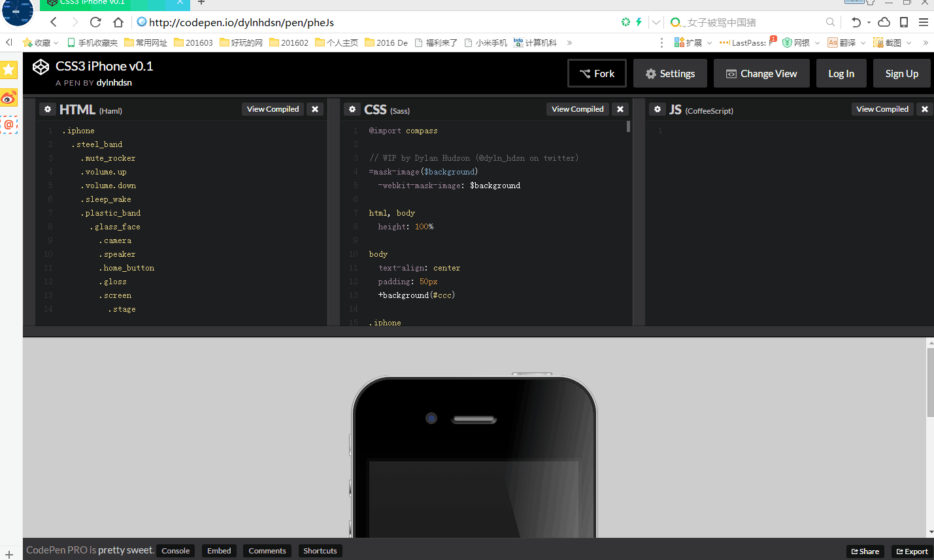Expand the 收藏 favorites dropdown
This screenshot has height=560, width=934.
coord(56,43)
